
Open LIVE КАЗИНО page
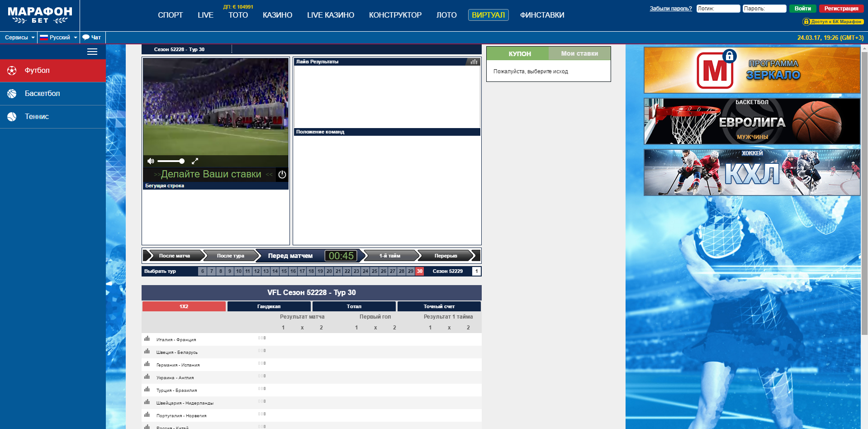click(x=331, y=15)
